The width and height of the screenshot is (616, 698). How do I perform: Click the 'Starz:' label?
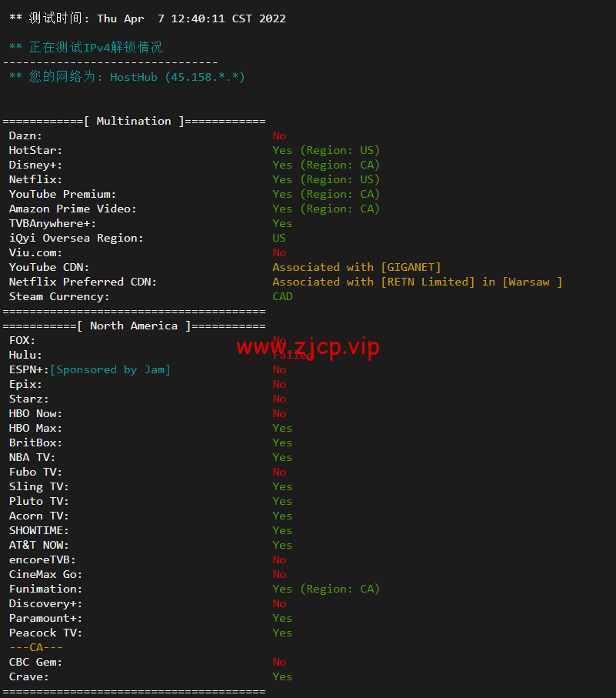click(x=29, y=399)
